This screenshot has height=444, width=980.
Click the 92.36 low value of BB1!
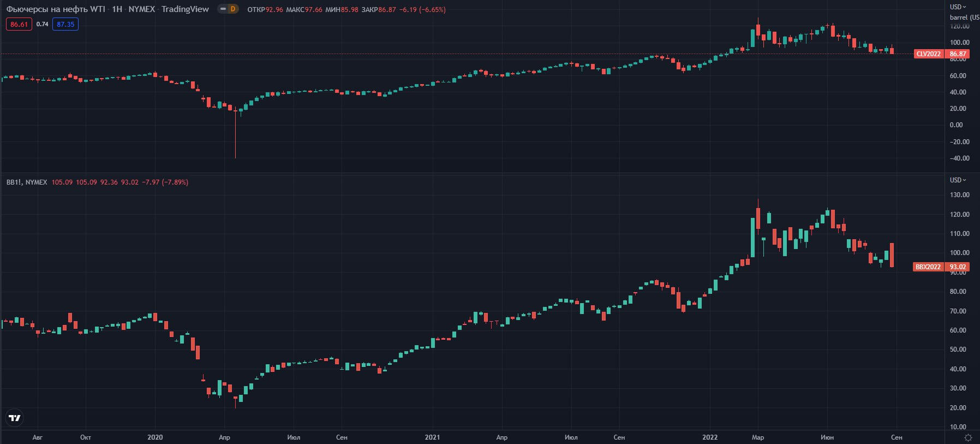(x=109, y=182)
